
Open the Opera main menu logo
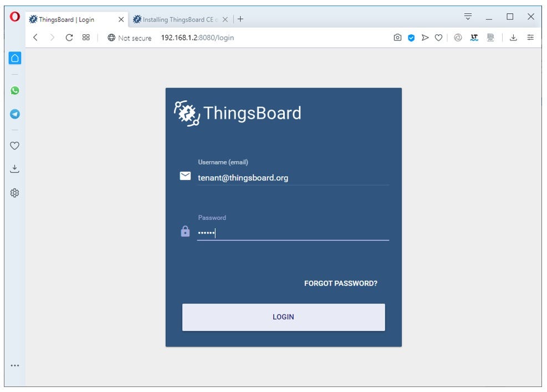[14, 17]
